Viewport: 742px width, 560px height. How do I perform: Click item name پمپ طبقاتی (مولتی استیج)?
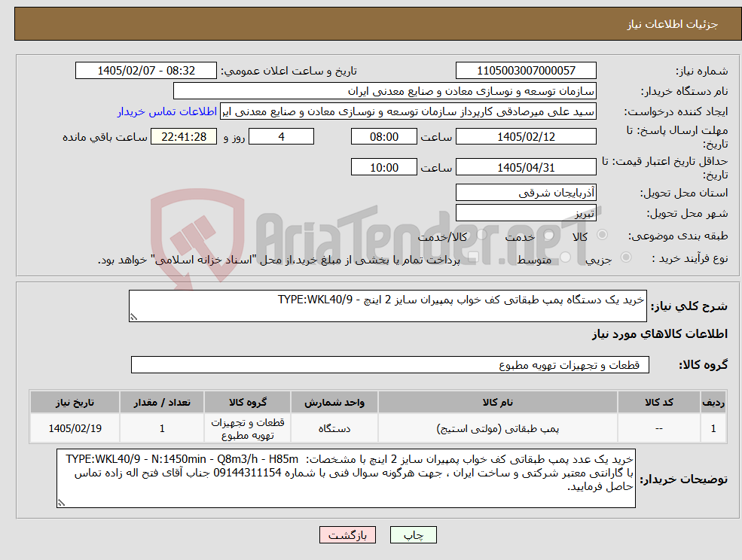pos(498,428)
